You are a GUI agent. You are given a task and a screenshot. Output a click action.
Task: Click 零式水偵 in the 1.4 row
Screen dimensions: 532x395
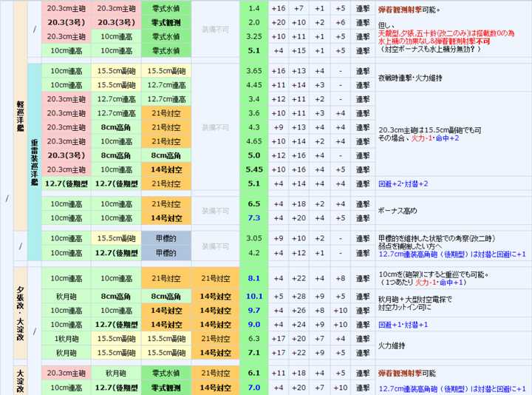tap(166, 8)
